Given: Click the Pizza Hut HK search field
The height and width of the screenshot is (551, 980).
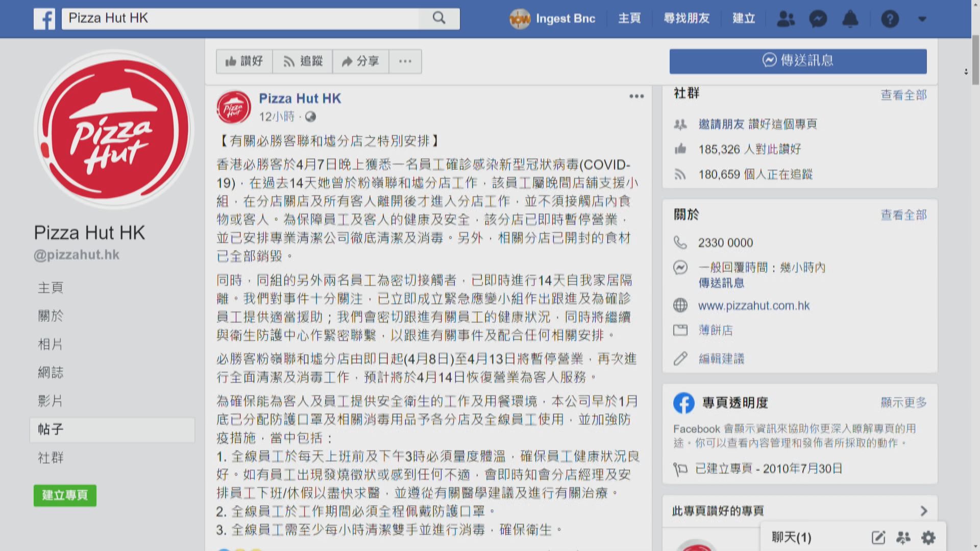Looking at the screenshot, I should (x=240, y=18).
